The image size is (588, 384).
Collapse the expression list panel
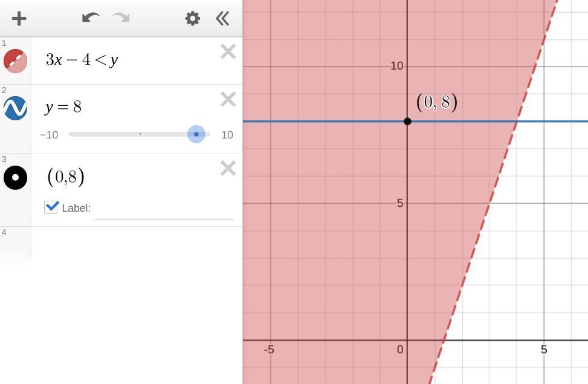222,18
